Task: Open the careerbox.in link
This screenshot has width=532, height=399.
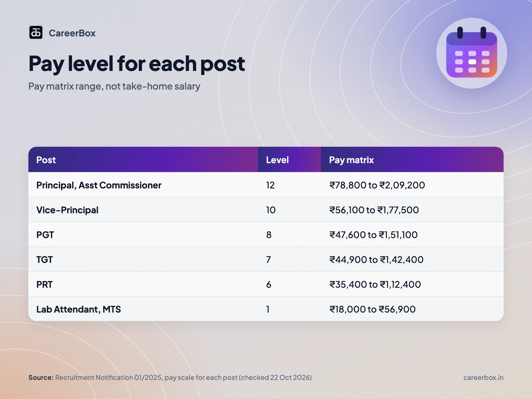Action: click(483, 377)
